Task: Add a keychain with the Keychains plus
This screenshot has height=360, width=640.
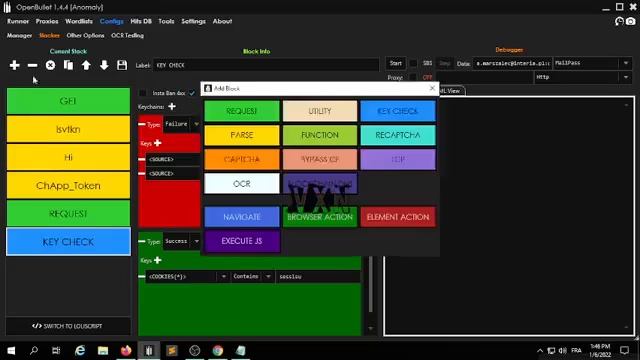Action: [x=172, y=107]
